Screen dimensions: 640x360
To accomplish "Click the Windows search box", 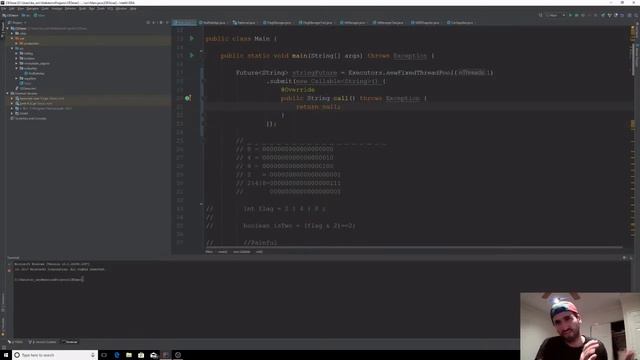I will point(55,355).
